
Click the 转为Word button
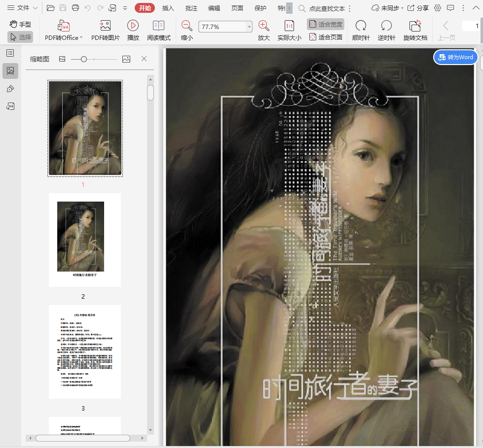coord(456,57)
